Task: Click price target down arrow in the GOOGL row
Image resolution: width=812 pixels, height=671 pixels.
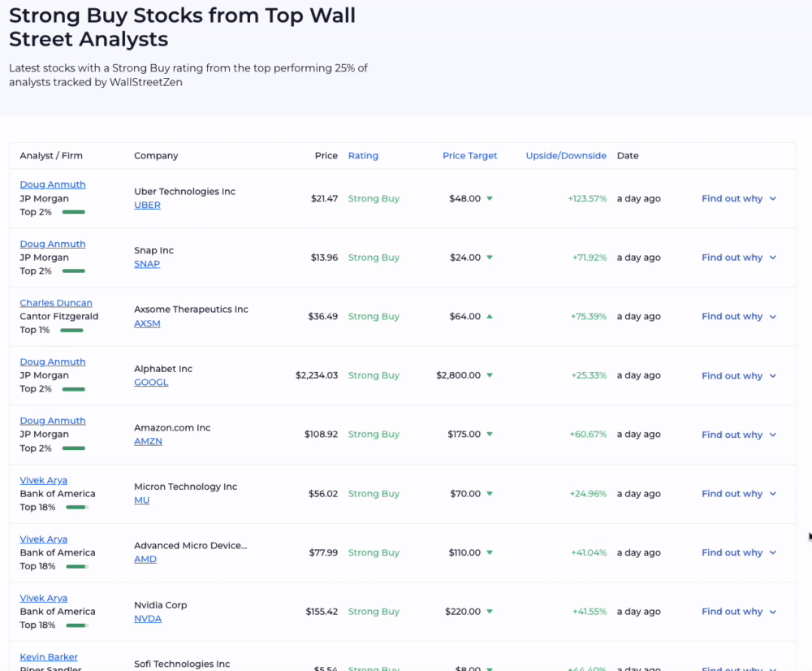Action: pyautogui.click(x=490, y=375)
